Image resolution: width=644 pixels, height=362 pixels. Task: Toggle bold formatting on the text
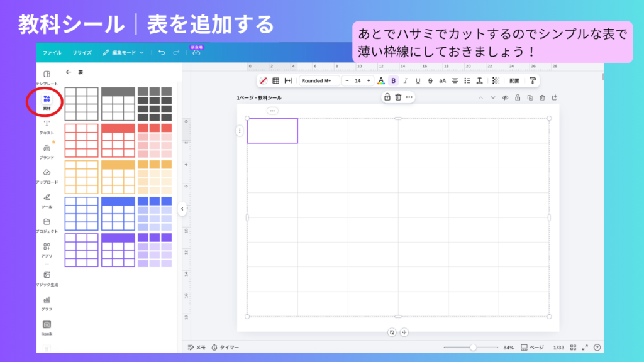point(392,80)
